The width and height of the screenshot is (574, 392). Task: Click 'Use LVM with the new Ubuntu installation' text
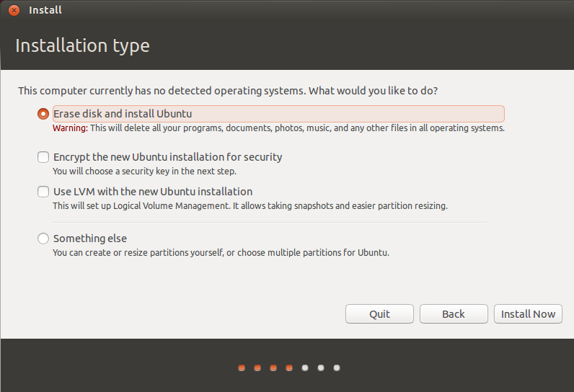153,192
